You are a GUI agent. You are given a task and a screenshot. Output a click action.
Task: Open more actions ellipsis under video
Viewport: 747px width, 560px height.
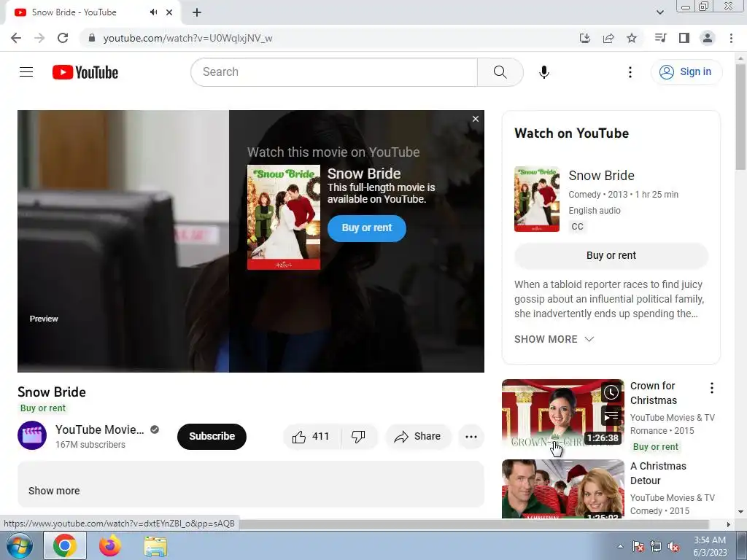pos(471,437)
